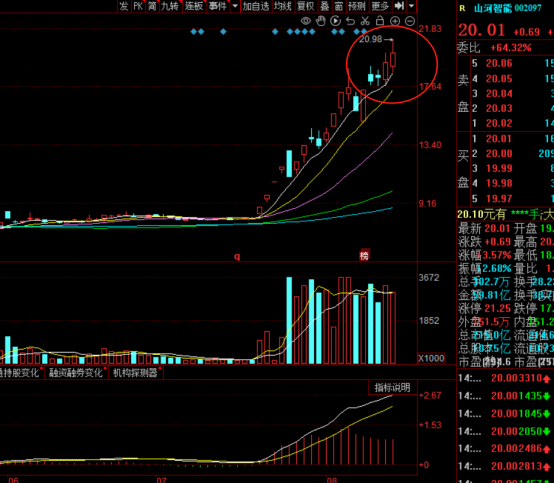Image resolution: width=554 pixels, height=483 pixels.
Task: Expand the 更多 toolbar menu
Action: pyautogui.click(x=380, y=6)
